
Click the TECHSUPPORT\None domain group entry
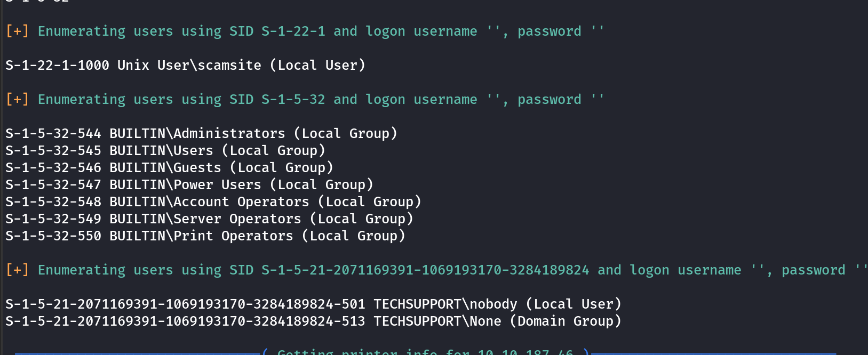point(437,321)
